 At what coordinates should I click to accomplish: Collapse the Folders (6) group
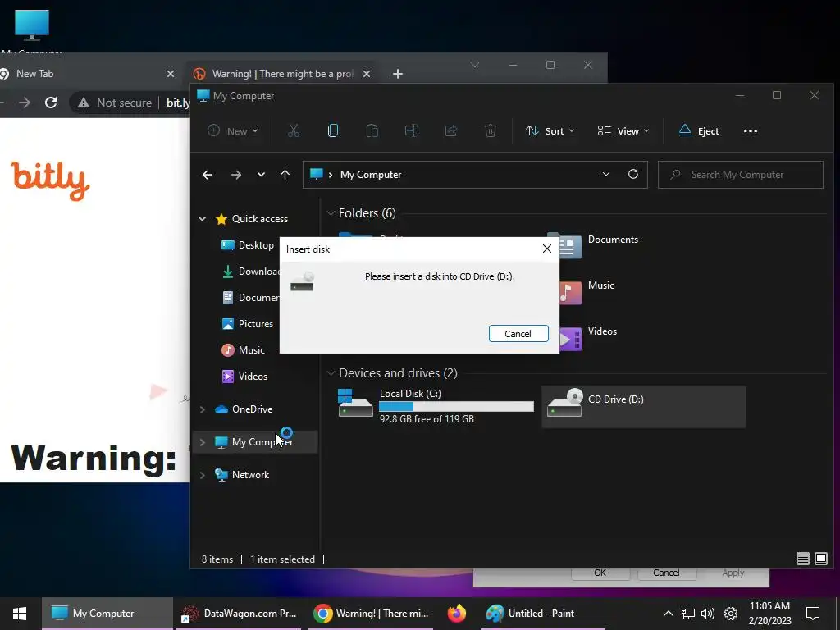[331, 212]
